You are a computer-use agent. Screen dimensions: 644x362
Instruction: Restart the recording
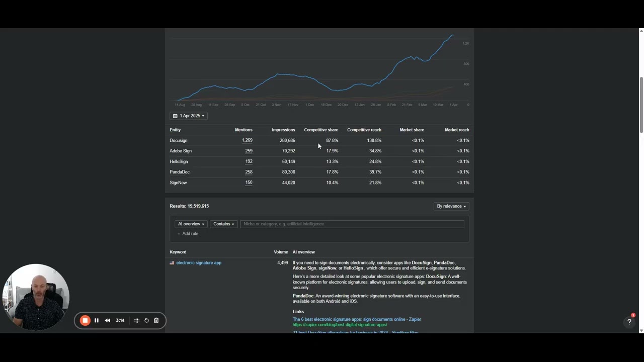click(146, 320)
